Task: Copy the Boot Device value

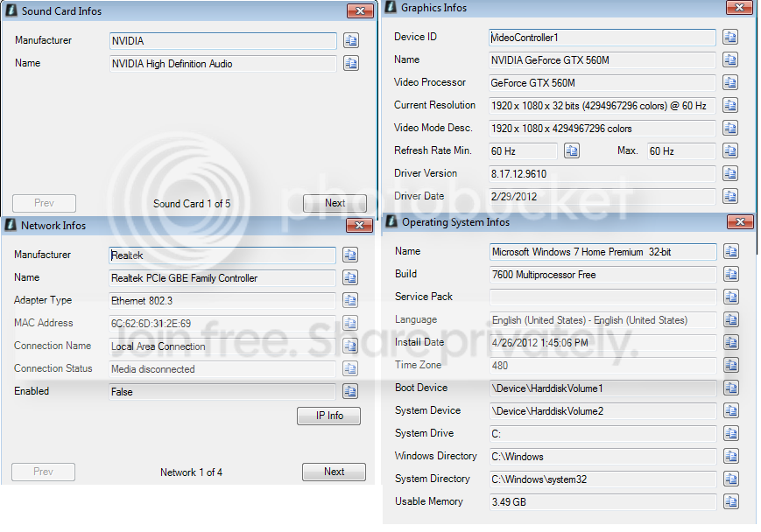Action: click(731, 388)
